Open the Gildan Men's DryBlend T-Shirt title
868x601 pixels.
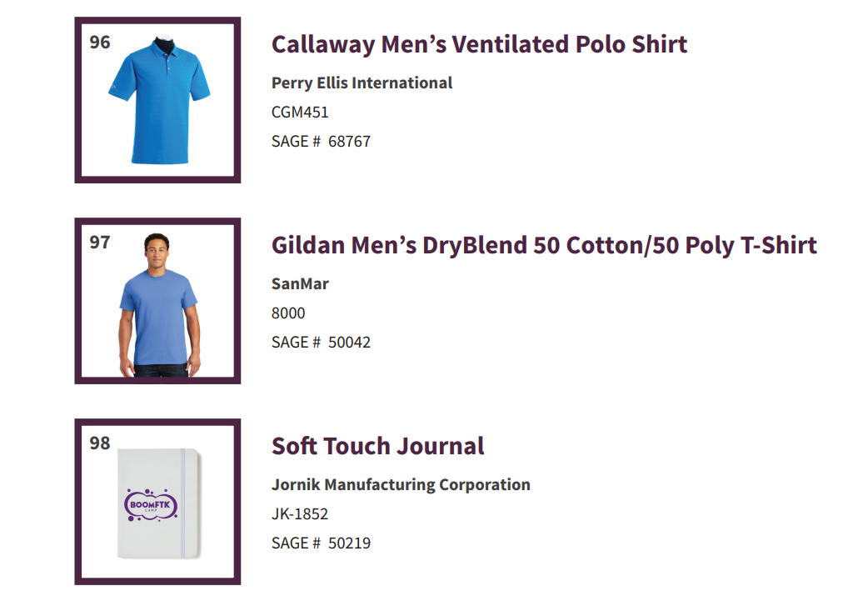pyautogui.click(x=544, y=245)
